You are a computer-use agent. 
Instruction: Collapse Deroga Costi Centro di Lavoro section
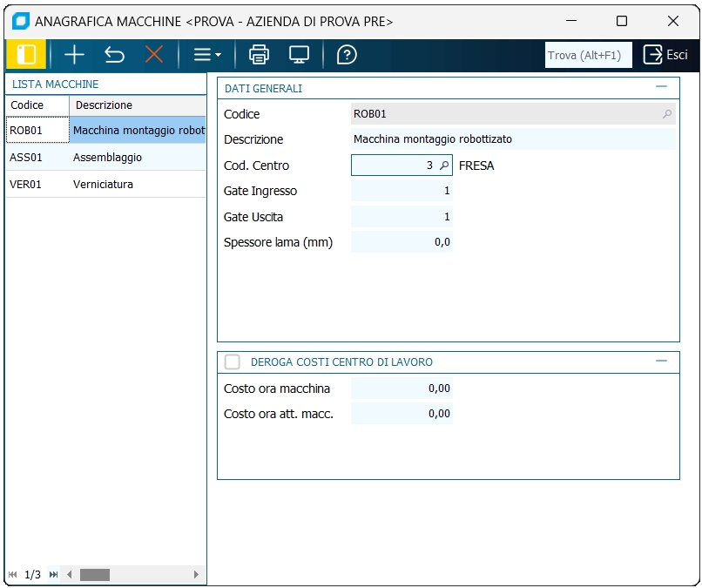pos(661,361)
